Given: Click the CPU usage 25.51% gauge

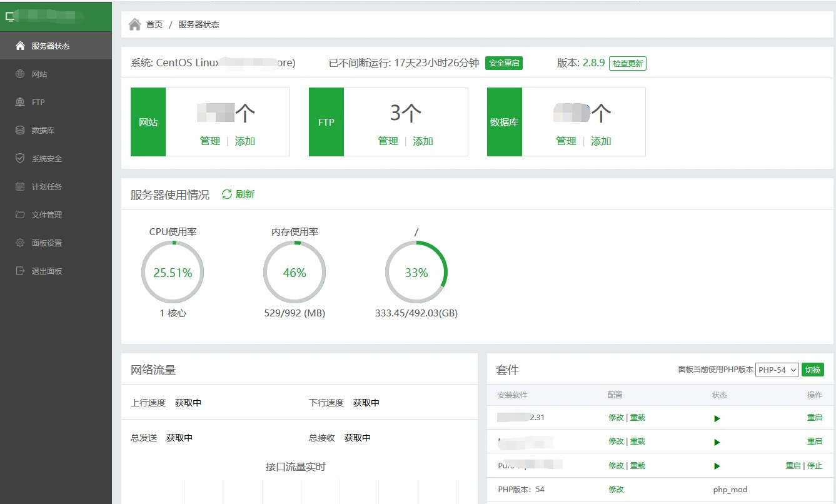Looking at the screenshot, I should [x=173, y=272].
